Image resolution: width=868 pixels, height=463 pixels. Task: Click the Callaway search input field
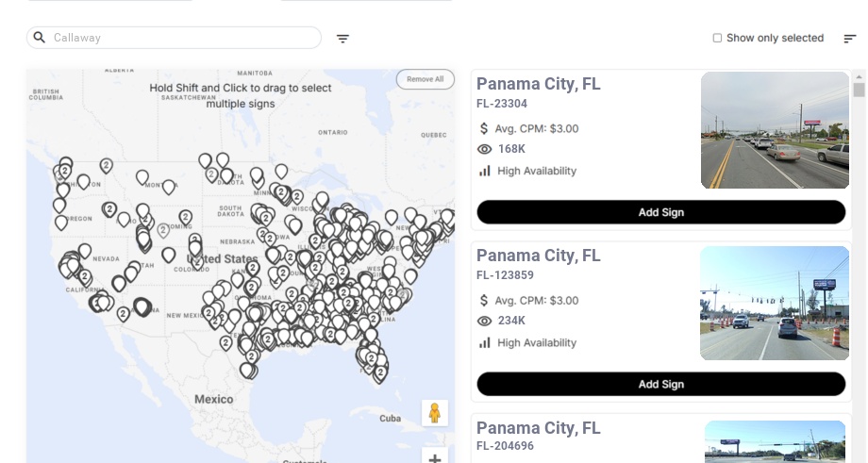184,38
